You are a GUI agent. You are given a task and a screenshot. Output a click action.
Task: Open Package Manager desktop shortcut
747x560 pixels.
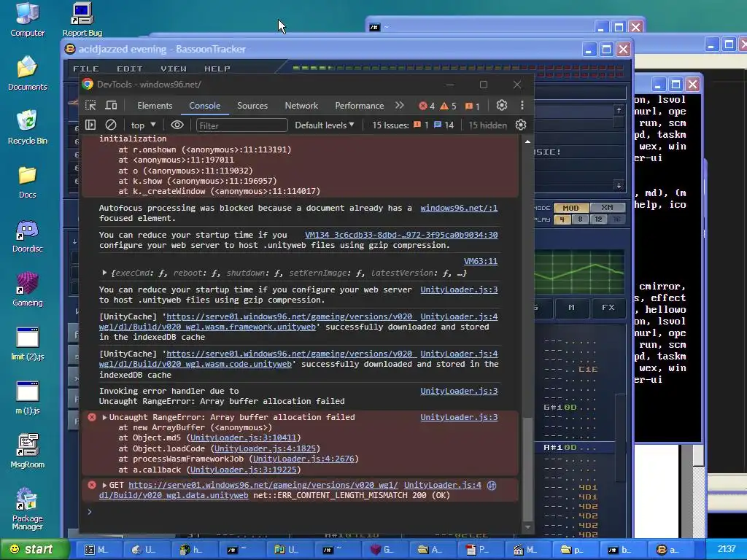click(x=27, y=508)
